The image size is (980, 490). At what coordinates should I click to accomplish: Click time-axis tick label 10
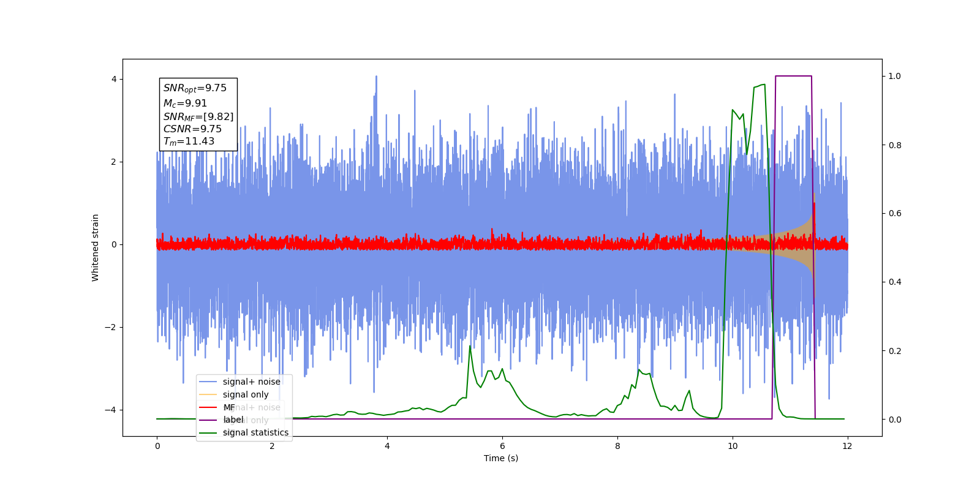[733, 446]
